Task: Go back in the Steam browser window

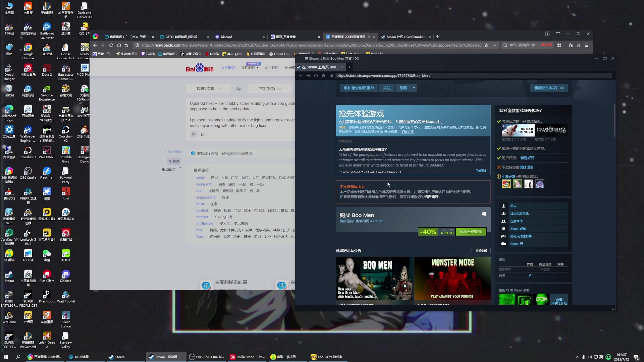Action: tap(301, 76)
